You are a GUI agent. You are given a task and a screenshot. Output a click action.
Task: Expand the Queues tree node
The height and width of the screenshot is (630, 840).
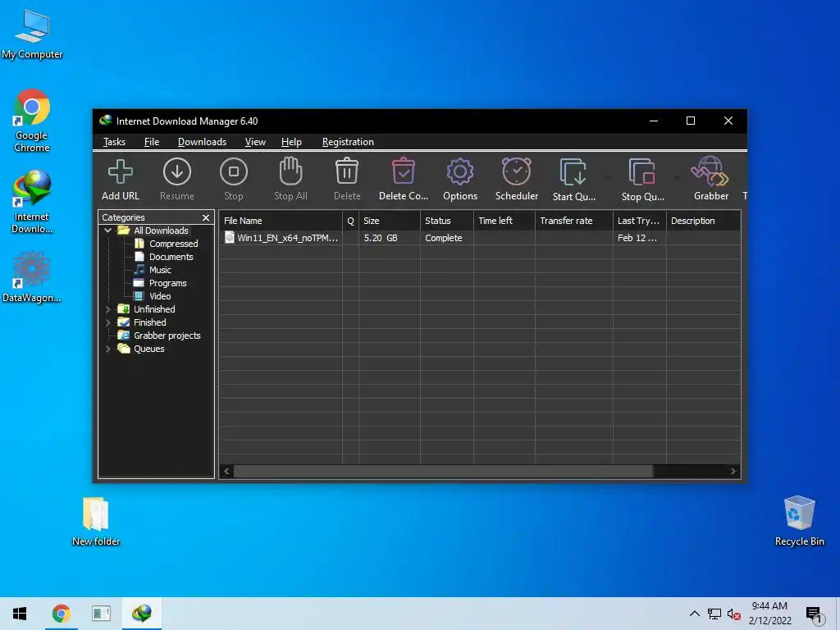point(107,349)
